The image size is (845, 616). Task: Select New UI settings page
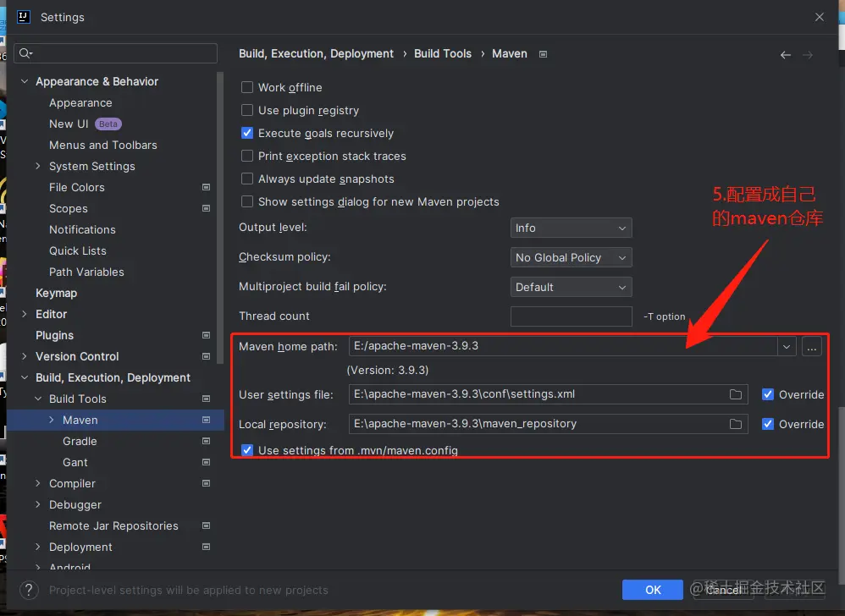tap(69, 124)
